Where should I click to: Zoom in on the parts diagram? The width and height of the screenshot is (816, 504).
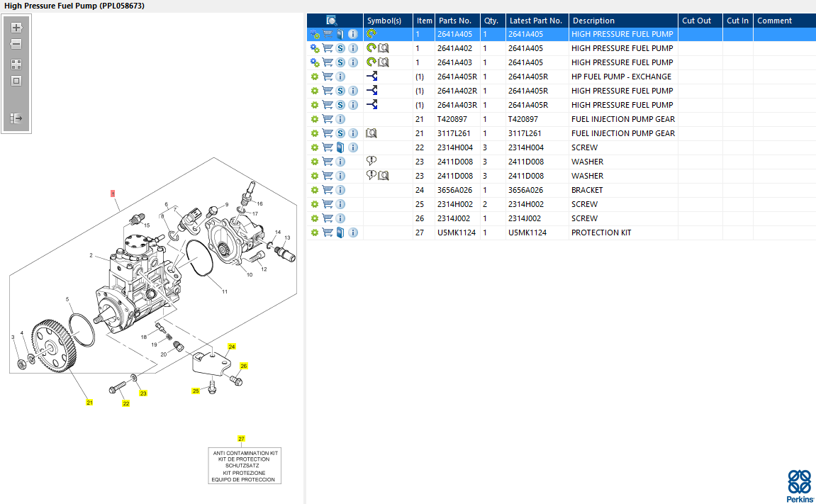(16, 28)
